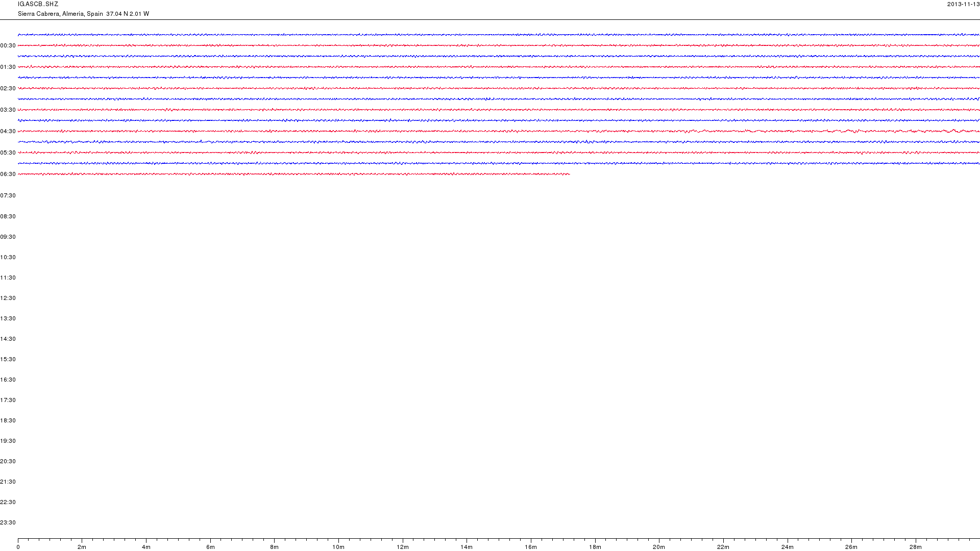This screenshot has width=980, height=551.
Task: Select the 11:30 time label
Action: pos(8,278)
